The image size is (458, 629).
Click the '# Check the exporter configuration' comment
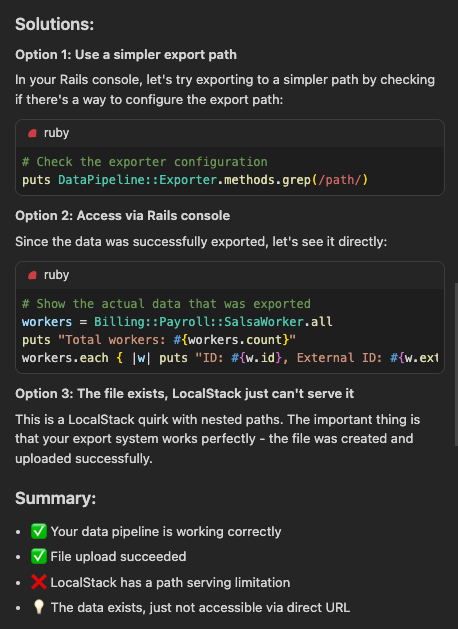(145, 162)
